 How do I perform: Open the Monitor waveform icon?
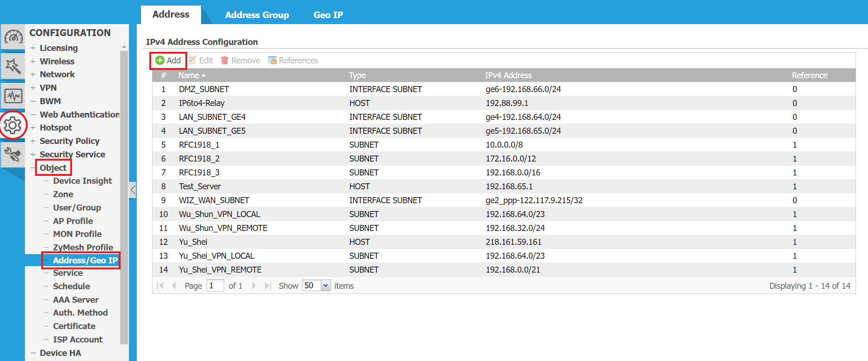[x=13, y=96]
